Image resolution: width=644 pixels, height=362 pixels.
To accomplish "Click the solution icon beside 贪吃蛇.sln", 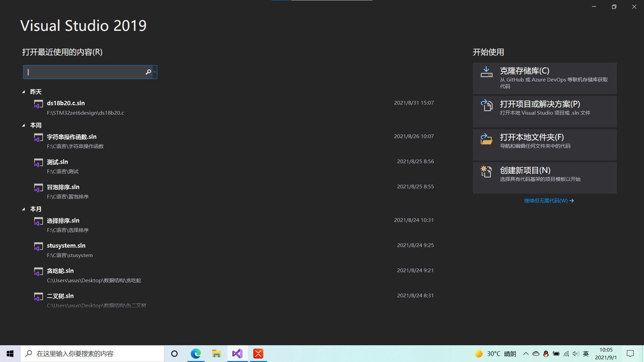I will pyautogui.click(x=38, y=272).
